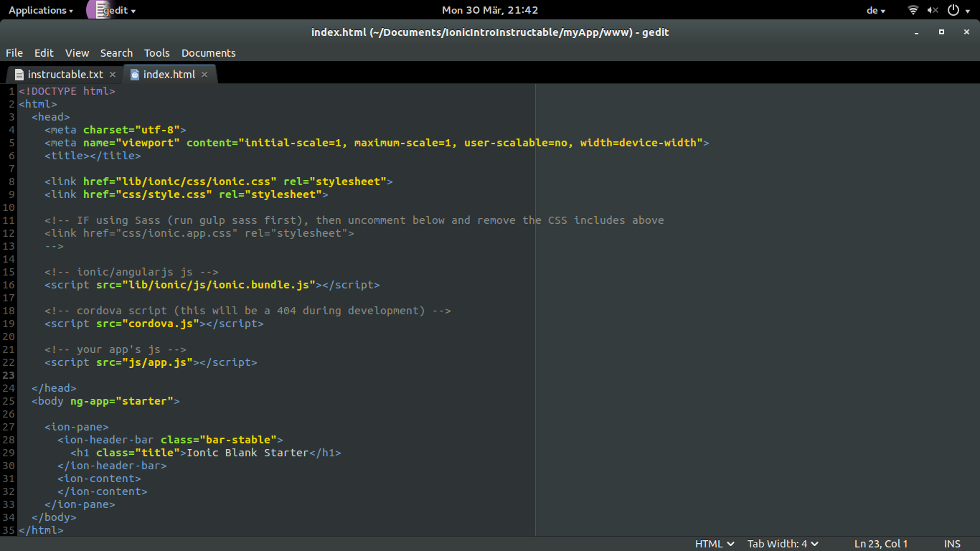Viewport: 980px width, 551px height.
Task: Click the closing html tag
Action: coord(41,530)
